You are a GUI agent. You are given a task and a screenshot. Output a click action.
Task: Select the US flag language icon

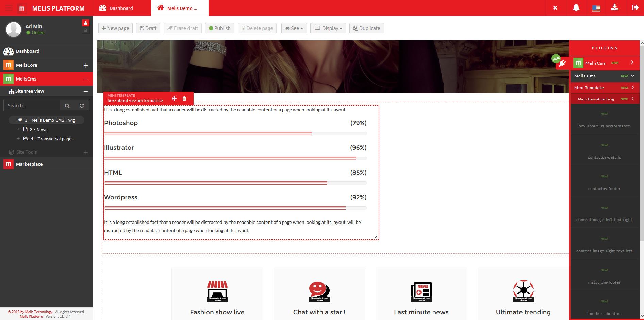point(596,8)
